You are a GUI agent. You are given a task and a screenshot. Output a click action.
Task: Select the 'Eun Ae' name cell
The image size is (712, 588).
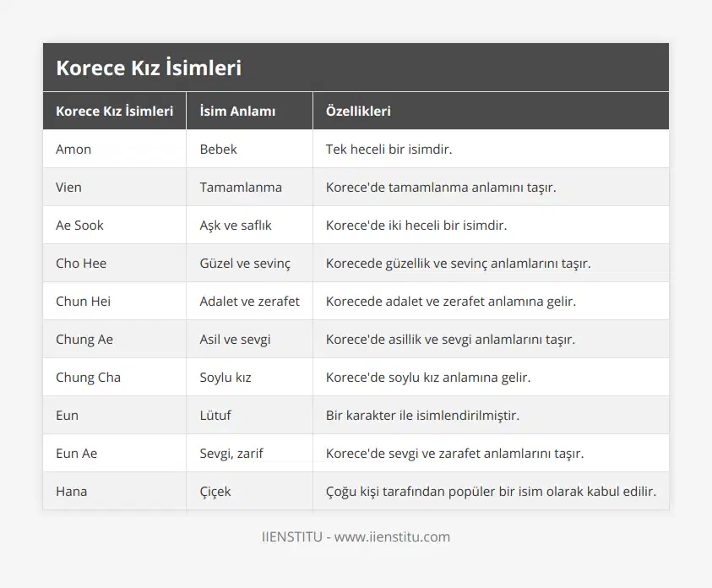[76, 453]
